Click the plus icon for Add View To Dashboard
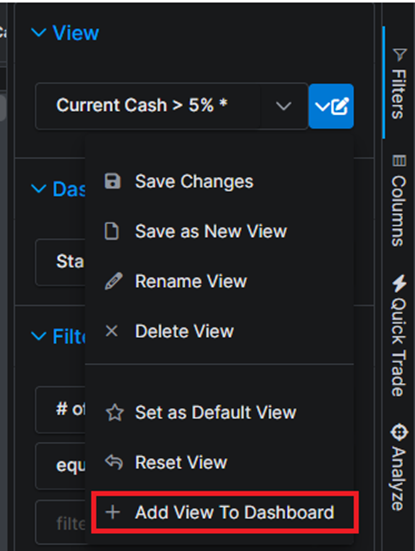This screenshot has height=551, width=415. 113,512
